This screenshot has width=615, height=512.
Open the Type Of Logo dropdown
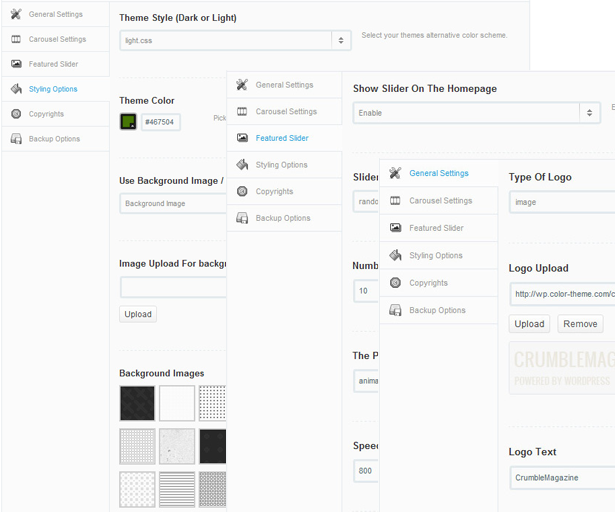coord(561,202)
